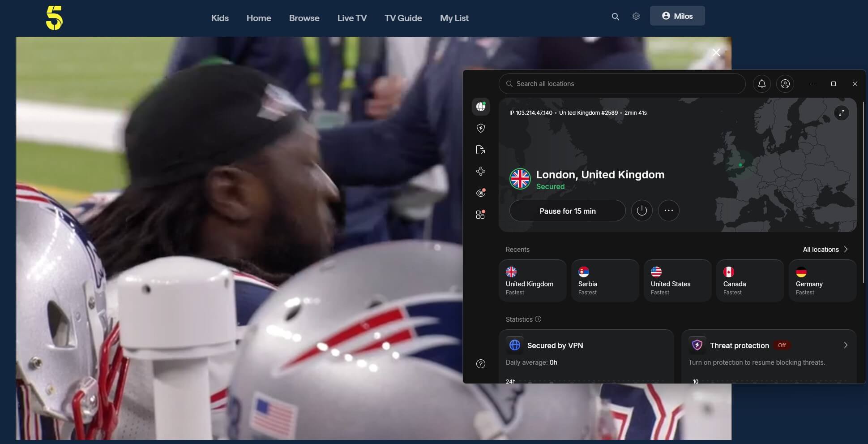Open My List in navigation

pyautogui.click(x=454, y=18)
